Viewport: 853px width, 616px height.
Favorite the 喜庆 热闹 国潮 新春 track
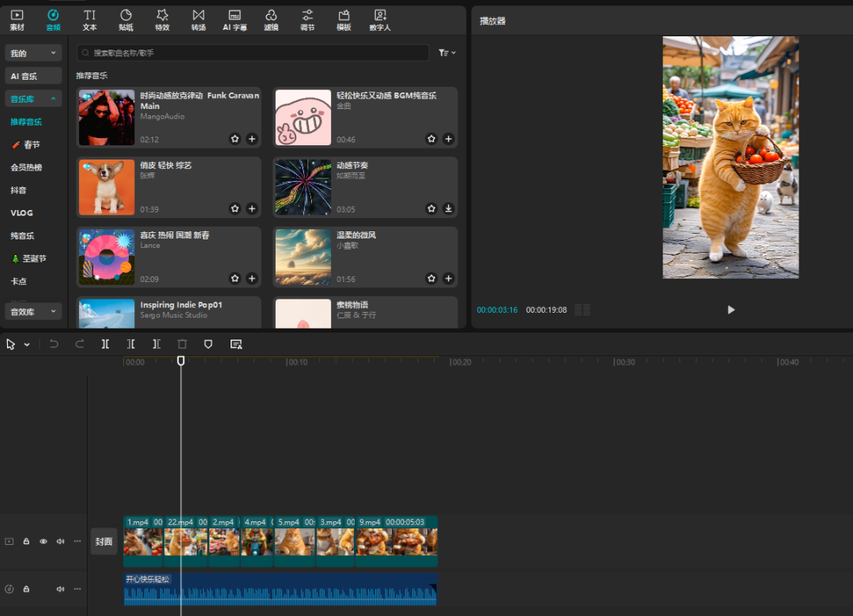click(x=235, y=279)
